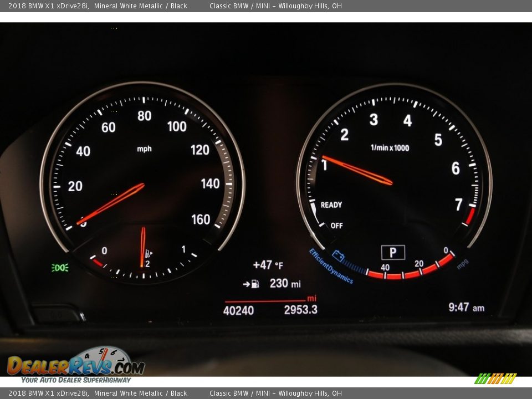
Task: Click the red empty segment on the fuel gauge
Action: coord(98,263)
